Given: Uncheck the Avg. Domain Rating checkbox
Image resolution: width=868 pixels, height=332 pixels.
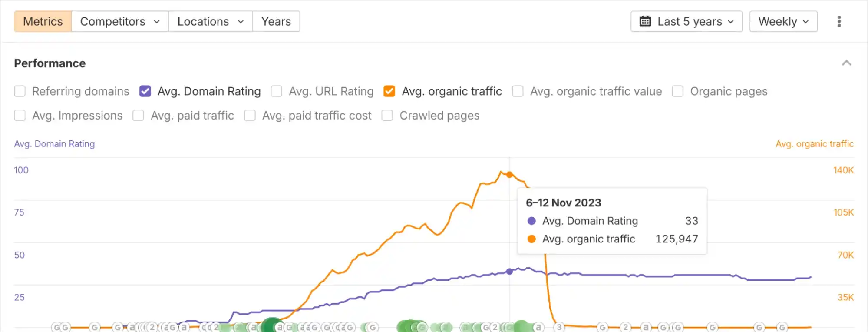Looking at the screenshot, I should point(145,91).
